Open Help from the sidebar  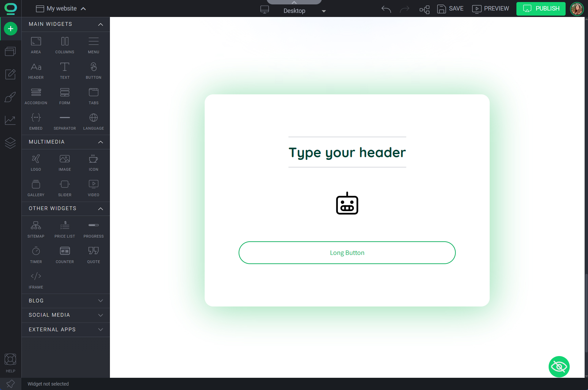[x=11, y=363]
